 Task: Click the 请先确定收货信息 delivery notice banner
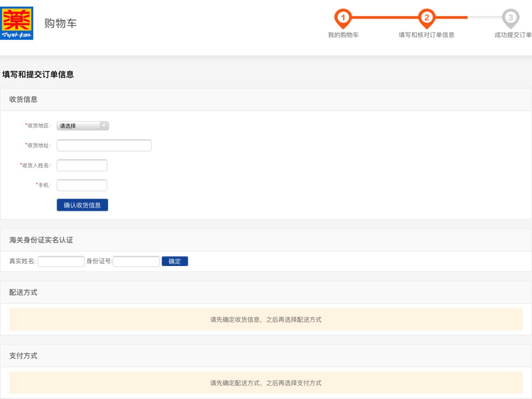(266, 320)
